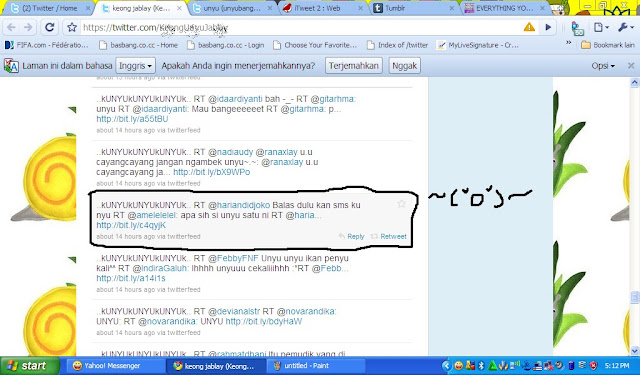Click the translate bar language icon
Image resolution: width=640 pixels, height=375 pixels.
[x=11, y=66]
